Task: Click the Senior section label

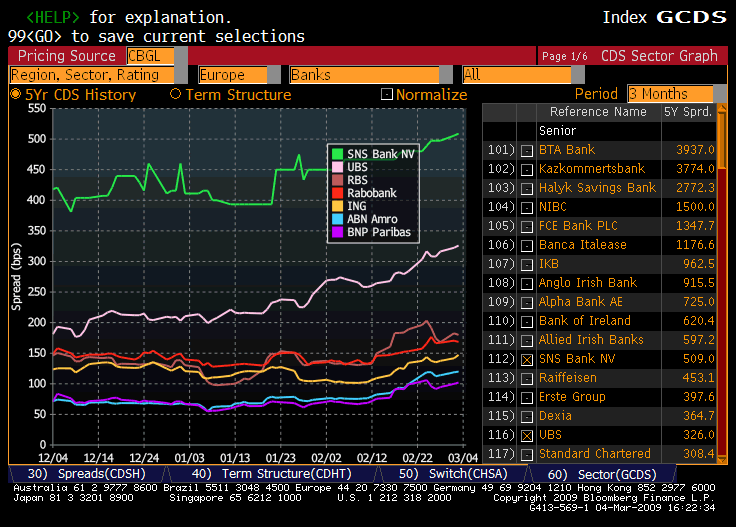Action: click(x=557, y=130)
